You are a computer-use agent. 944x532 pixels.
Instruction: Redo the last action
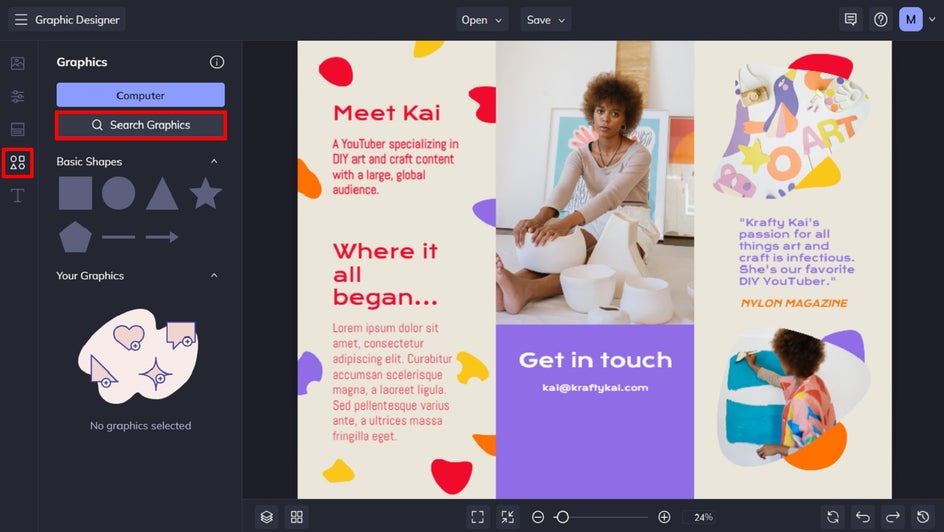(893, 517)
